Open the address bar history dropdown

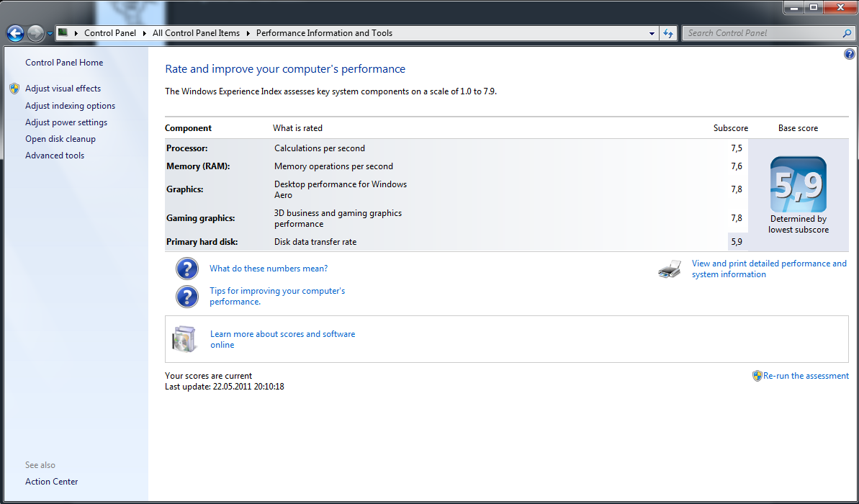coord(652,33)
